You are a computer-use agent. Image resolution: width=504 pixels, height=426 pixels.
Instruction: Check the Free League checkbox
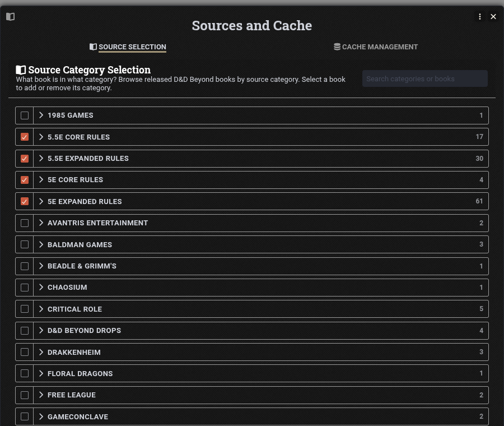tap(25, 395)
